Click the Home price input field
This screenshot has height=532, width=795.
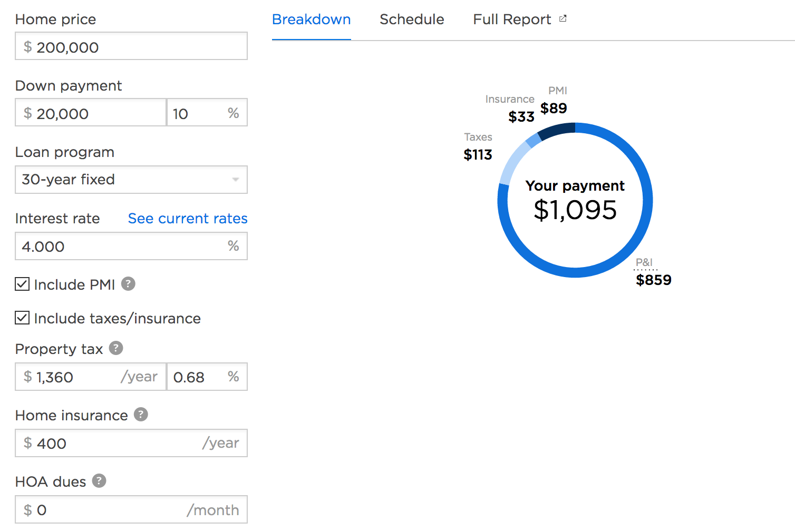pyautogui.click(x=131, y=47)
